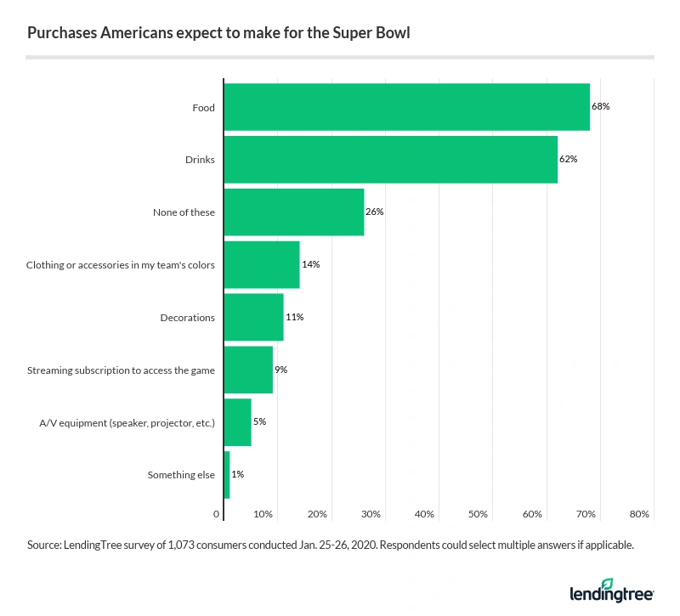This screenshot has height=616, width=680.
Task: Click the 80% x-axis tick label
Action: [x=639, y=514]
